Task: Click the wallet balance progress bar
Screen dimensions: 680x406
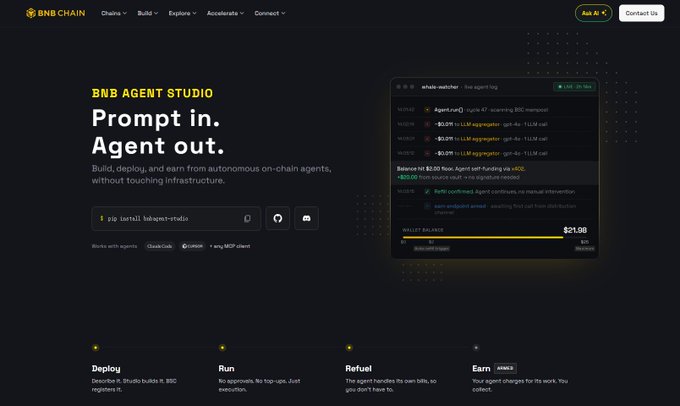Action: tap(495, 237)
